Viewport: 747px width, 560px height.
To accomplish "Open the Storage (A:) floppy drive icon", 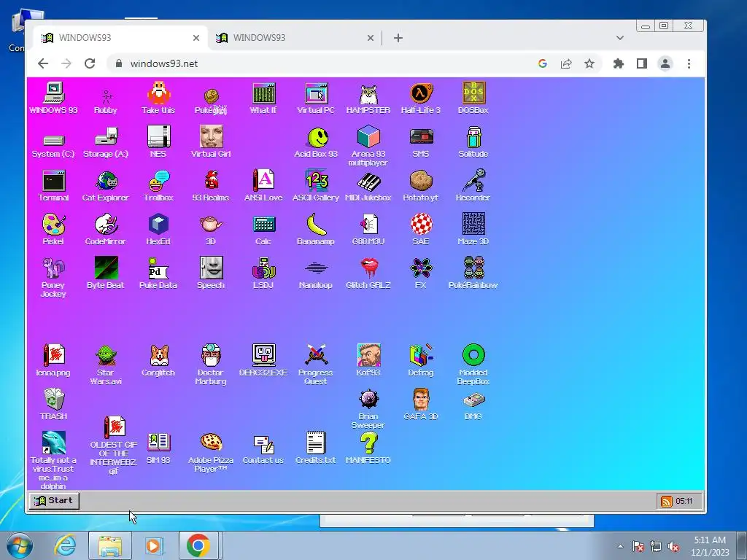I will click(x=107, y=136).
